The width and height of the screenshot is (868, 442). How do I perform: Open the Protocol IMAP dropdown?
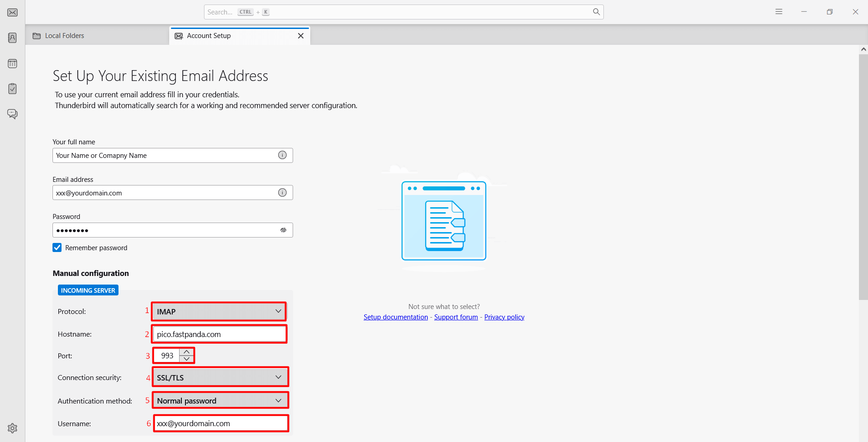click(219, 311)
